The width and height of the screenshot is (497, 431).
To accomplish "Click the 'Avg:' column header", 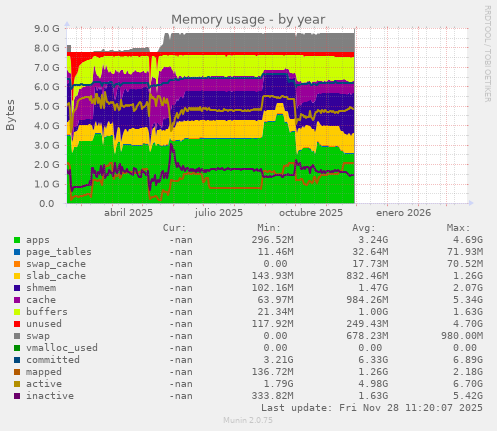I will pos(364,228).
